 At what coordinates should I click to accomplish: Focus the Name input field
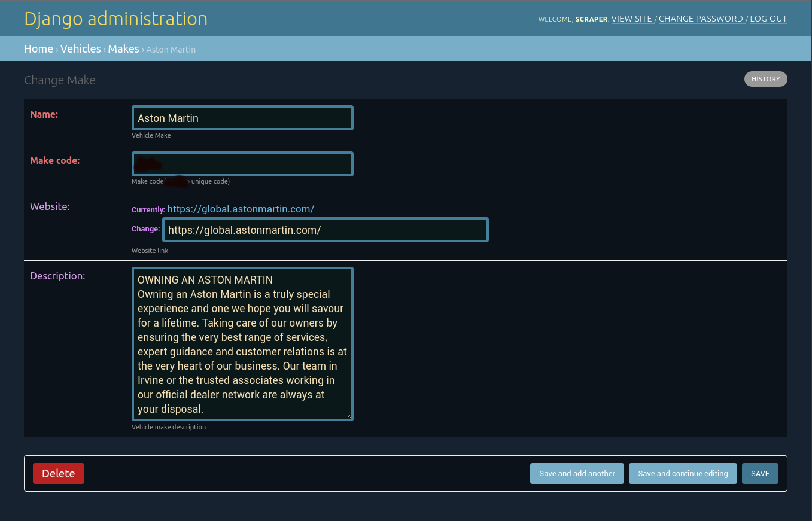(x=242, y=117)
